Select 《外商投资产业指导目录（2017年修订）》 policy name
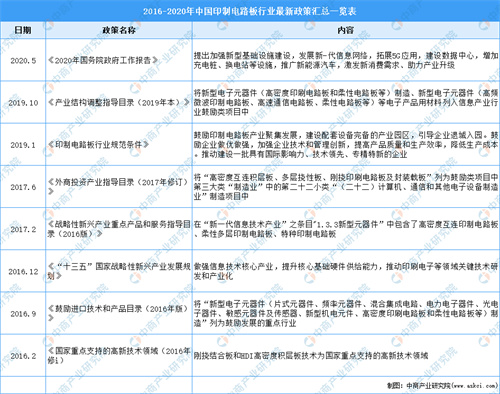Viewport: 500px width, 394px height. click(x=119, y=187)
